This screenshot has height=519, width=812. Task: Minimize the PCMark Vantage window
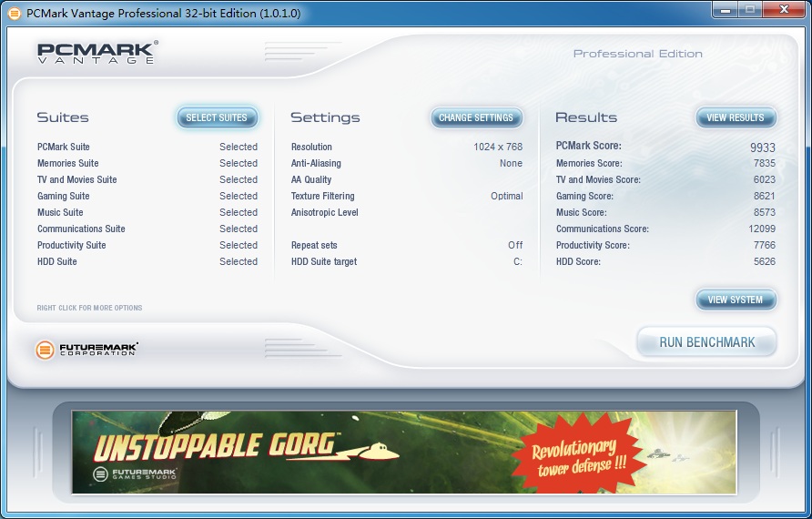pyautogui.click(x=725, y=10)
